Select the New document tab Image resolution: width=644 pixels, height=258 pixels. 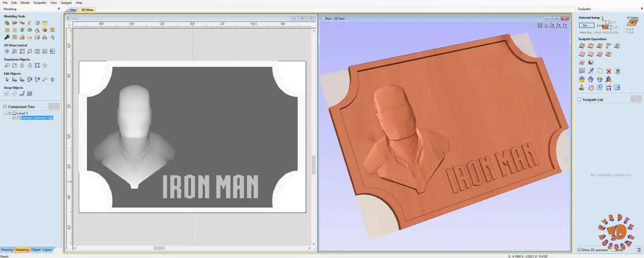tap(72, 10)
